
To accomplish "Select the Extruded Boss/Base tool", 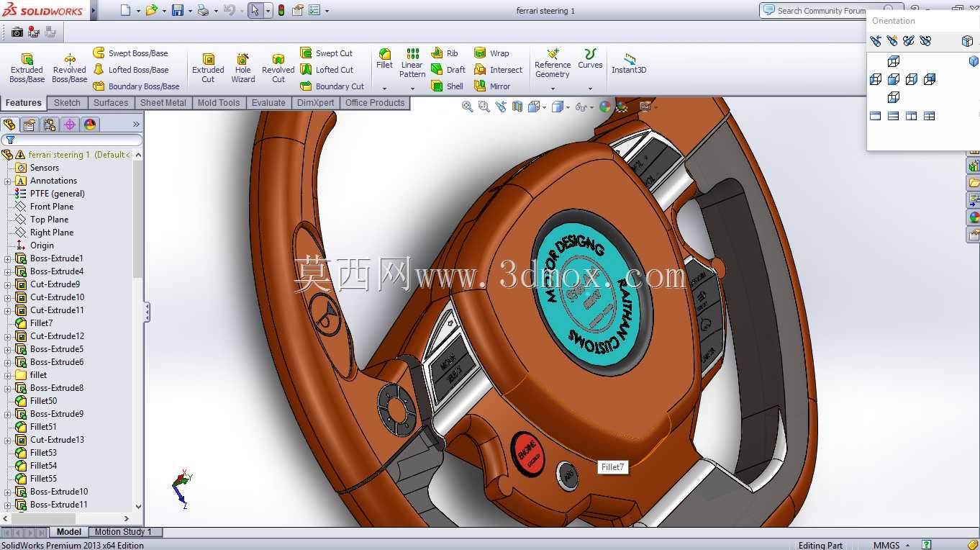I will coord(27,68).
